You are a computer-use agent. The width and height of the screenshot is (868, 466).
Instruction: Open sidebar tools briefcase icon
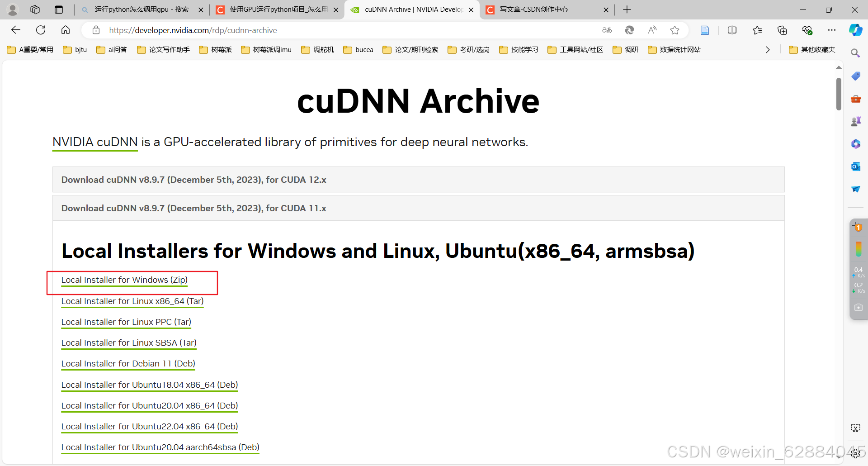[856, 99]
